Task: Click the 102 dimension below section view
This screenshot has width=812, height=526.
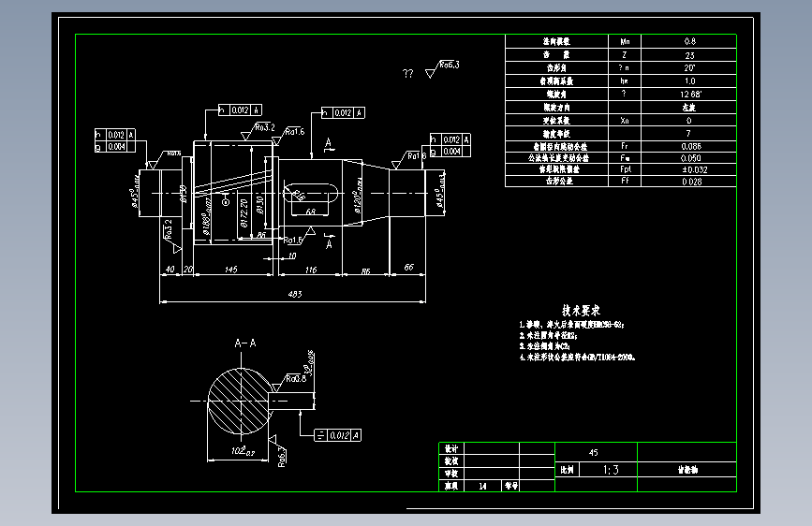Action: point(243,451)
